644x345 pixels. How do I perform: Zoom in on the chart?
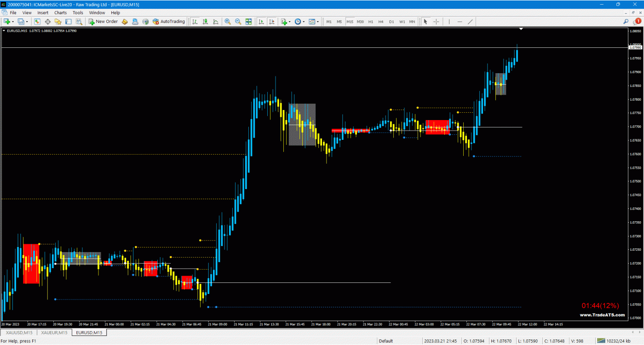(x=227, y=22)
